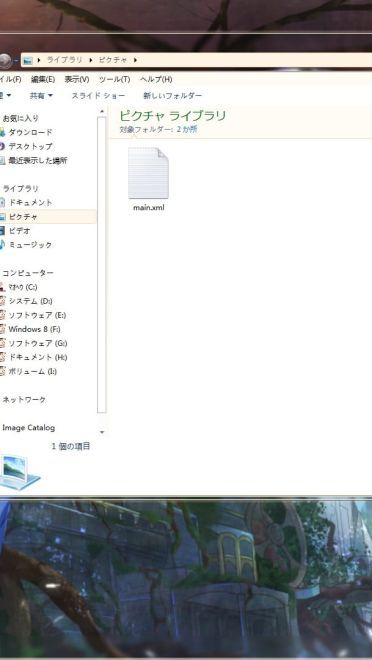Open システム (D:) drive
Screen dimensions: 372x660
30,301
